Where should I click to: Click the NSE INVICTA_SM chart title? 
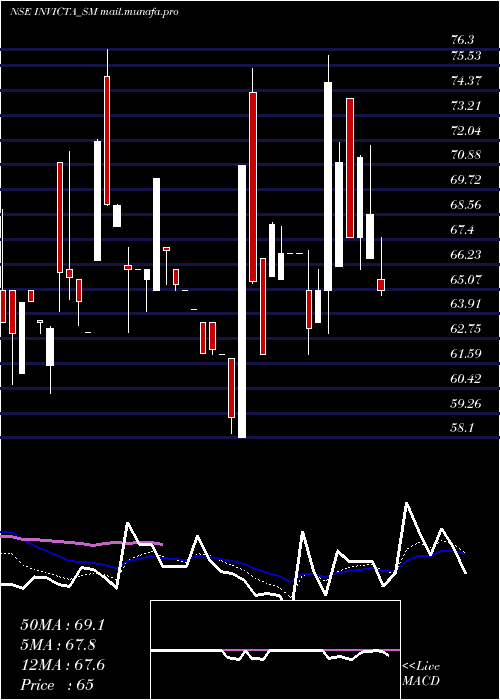(x=94, y=12)
